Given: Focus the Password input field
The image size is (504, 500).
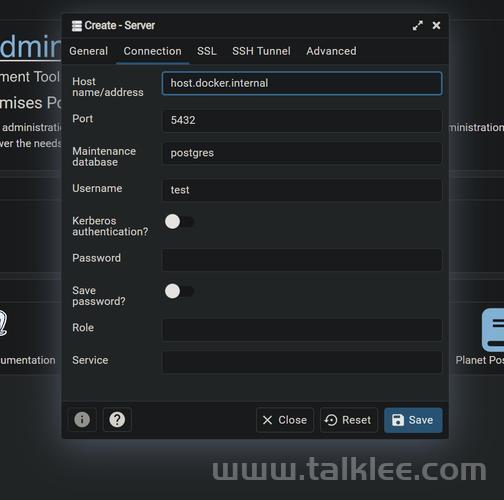Looking at the screenshot, I should [x=302, y=260].
